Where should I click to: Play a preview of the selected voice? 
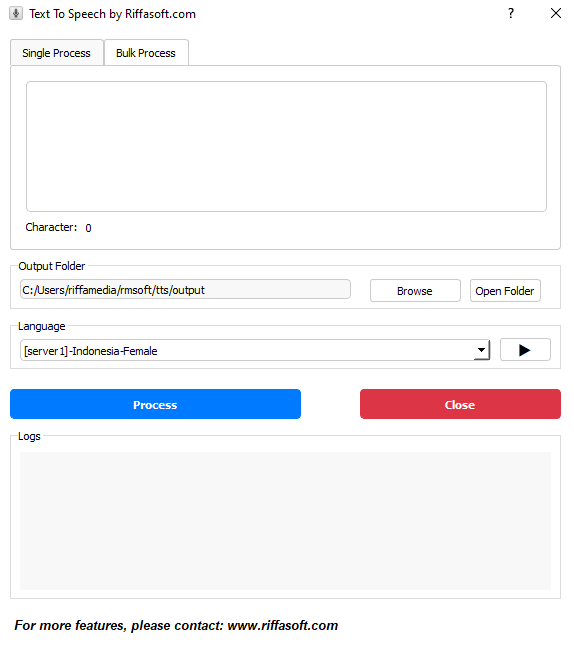525,350
